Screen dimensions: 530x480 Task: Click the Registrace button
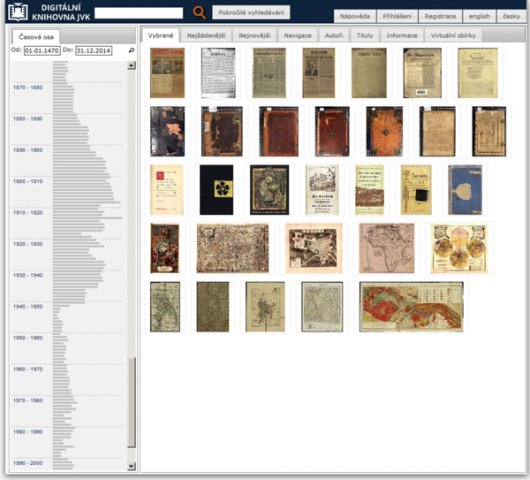(x=440, y=16)
